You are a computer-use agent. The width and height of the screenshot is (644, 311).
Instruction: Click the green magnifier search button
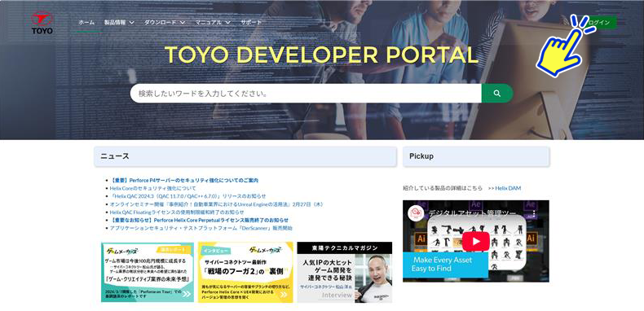[497, 94]
